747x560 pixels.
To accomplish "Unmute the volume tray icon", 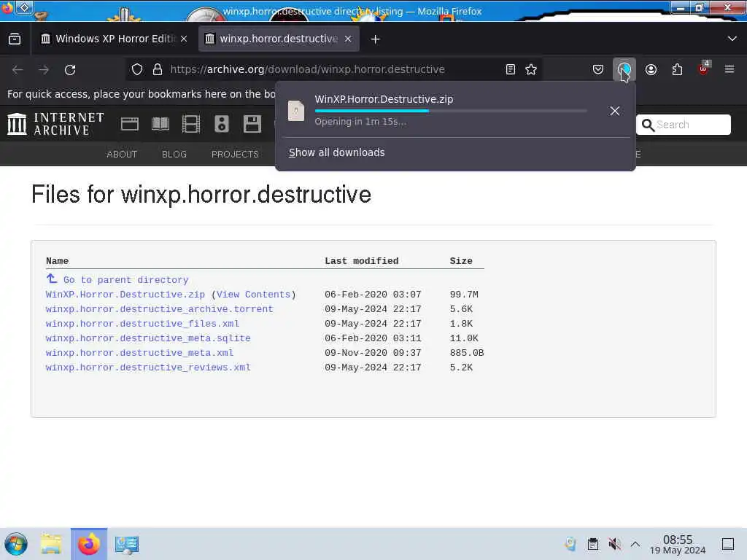I will pos(614,544).
